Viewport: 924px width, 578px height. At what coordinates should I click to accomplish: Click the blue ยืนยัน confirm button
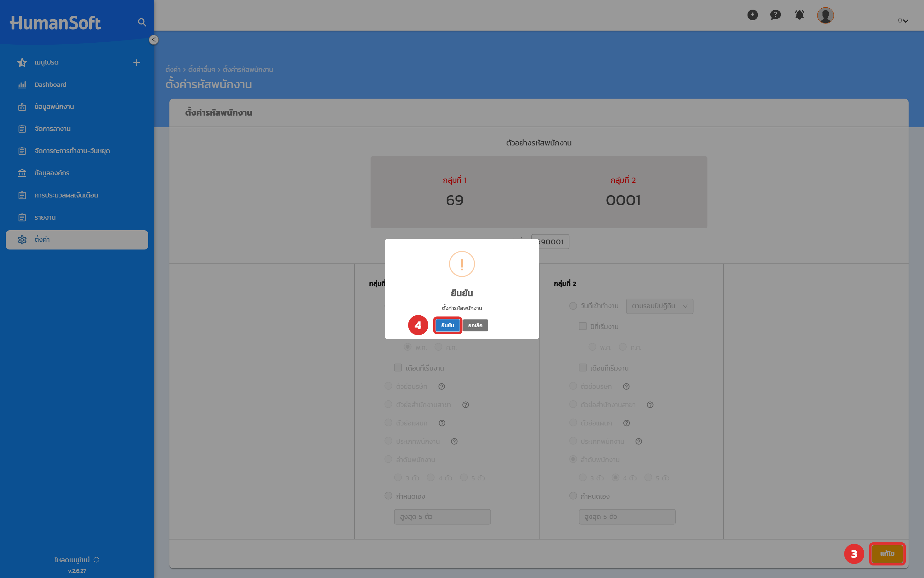pos(448,325)
